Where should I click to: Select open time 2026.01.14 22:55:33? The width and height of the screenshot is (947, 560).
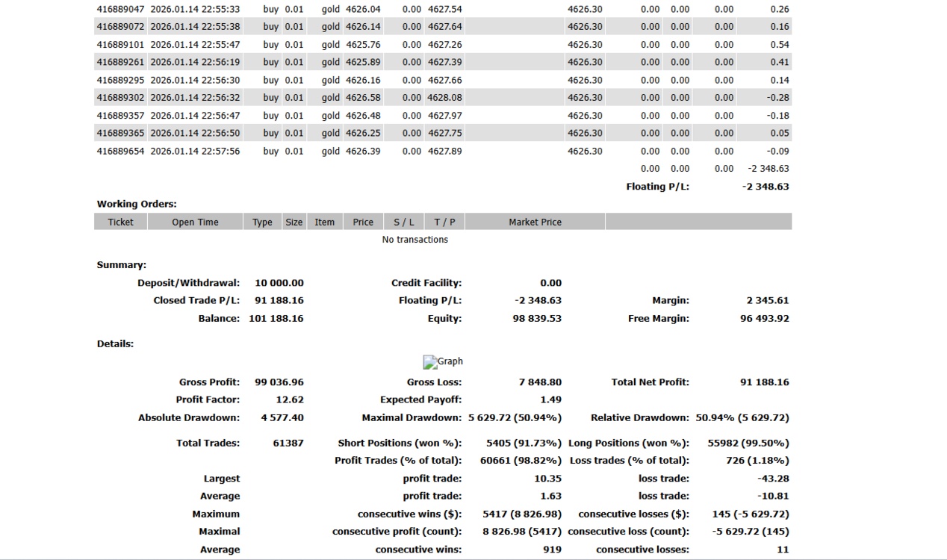point(195,9)
